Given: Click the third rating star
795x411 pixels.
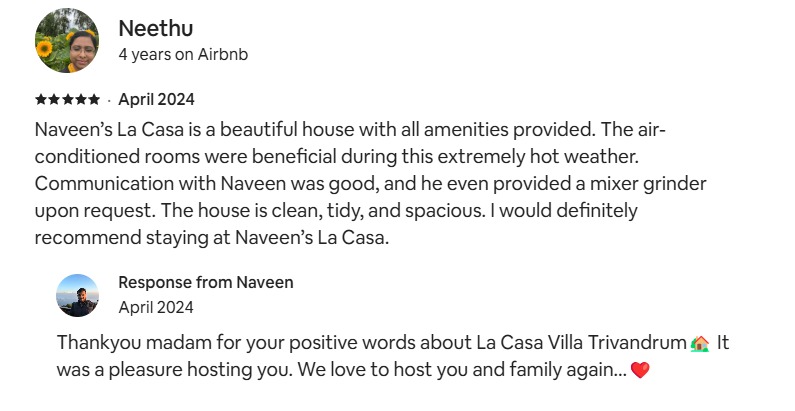Looking at the screenshot, I should [x=67, y=99].
